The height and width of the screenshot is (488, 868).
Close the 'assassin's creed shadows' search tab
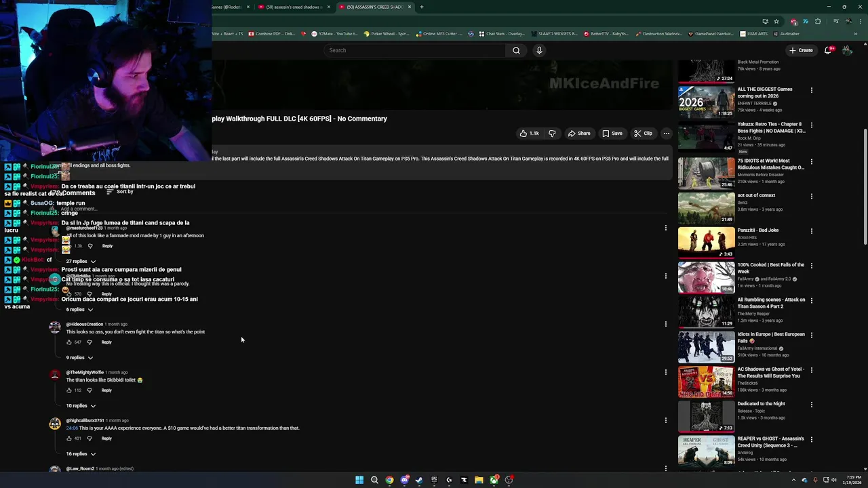tap(329, 7)
